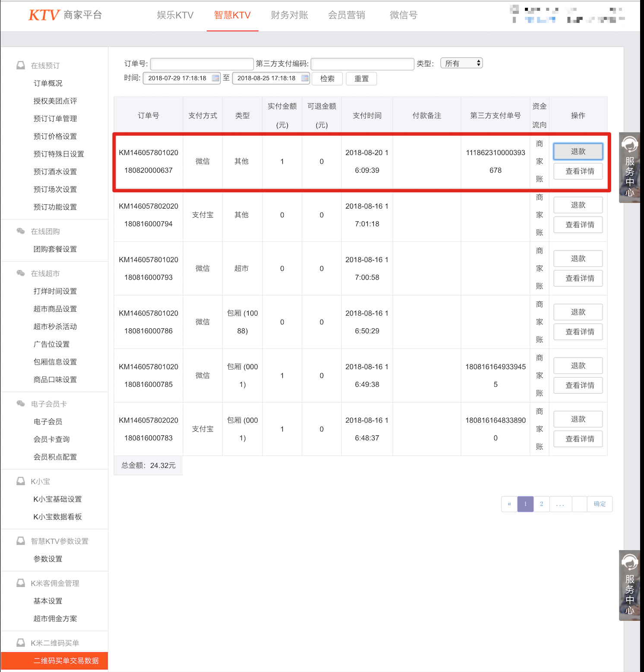Click the 重置 reset button
644x672 pixels.
(362, 79)
